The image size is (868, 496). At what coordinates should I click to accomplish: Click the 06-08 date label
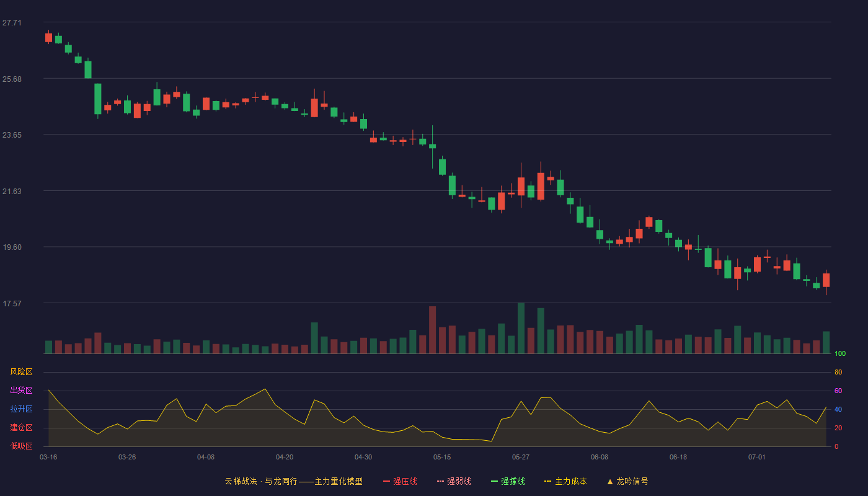click(x=600, y=457)
